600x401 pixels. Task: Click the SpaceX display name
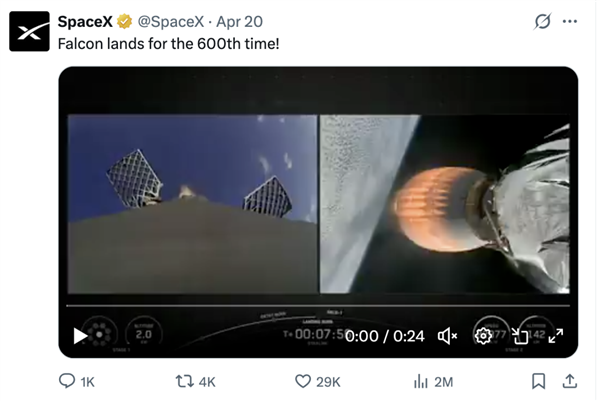tap(85, 21)
